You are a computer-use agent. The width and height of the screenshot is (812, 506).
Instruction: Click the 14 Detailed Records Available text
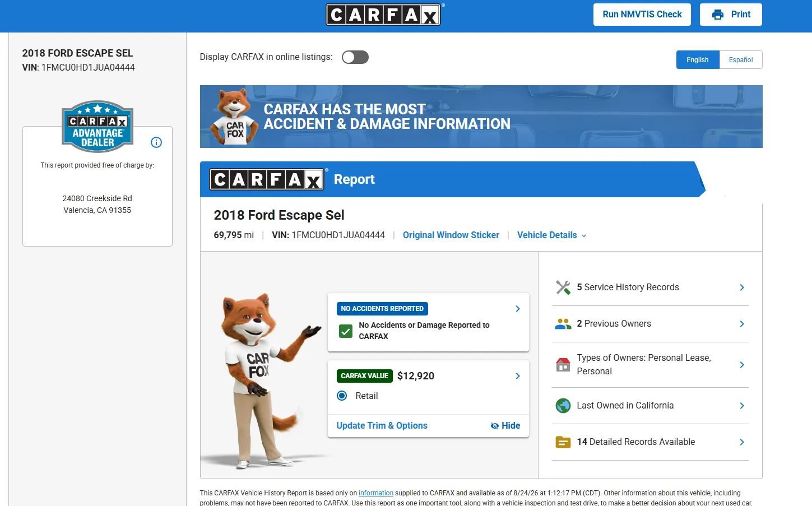635,442
